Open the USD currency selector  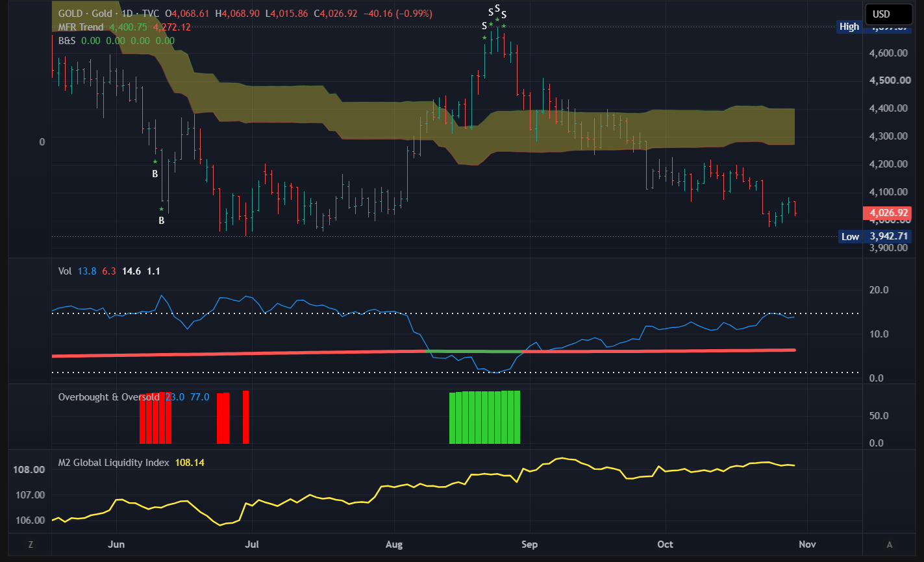click(888, 14)
